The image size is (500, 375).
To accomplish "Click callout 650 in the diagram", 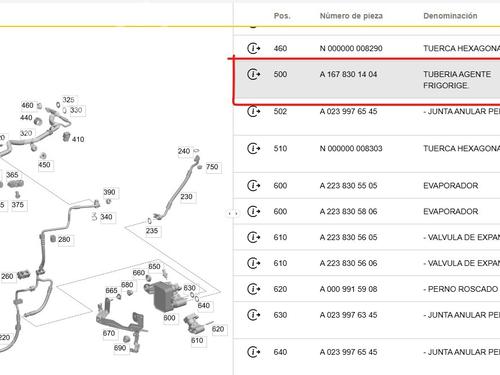I will point(154,266).
